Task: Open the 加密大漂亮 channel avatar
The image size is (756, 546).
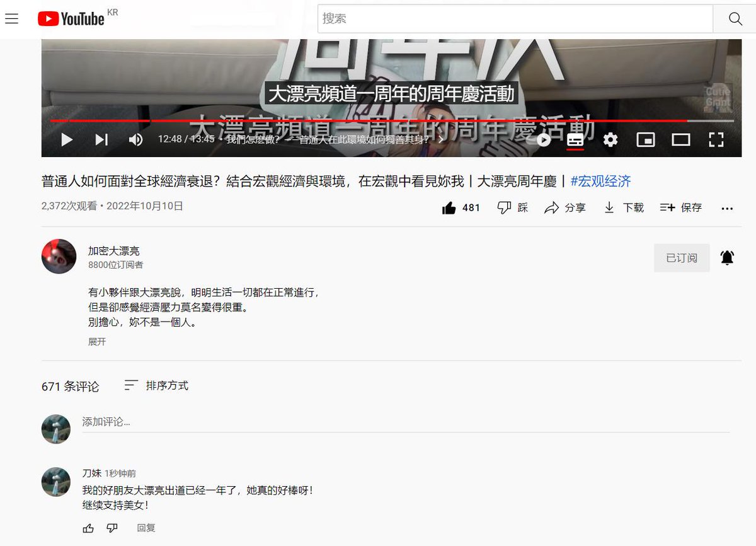Action: 59,256
